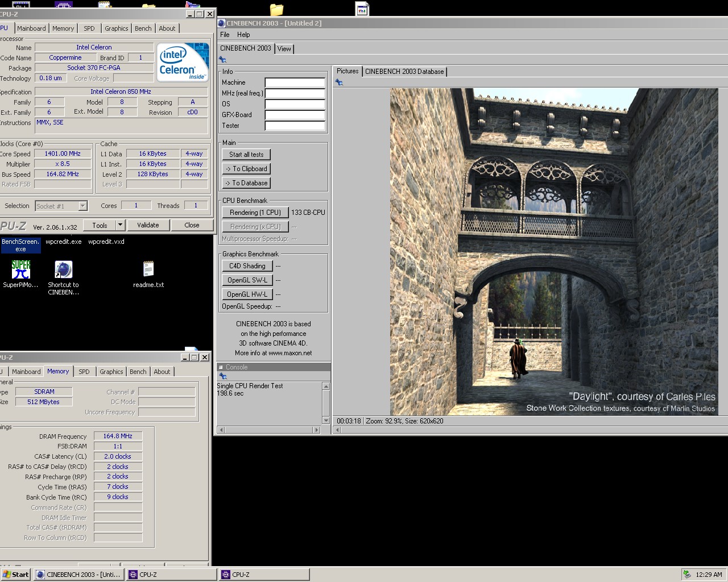Screen dimensions: 728x582
Task: Open About tab in lower CPU-Z window
Action: 162,372
